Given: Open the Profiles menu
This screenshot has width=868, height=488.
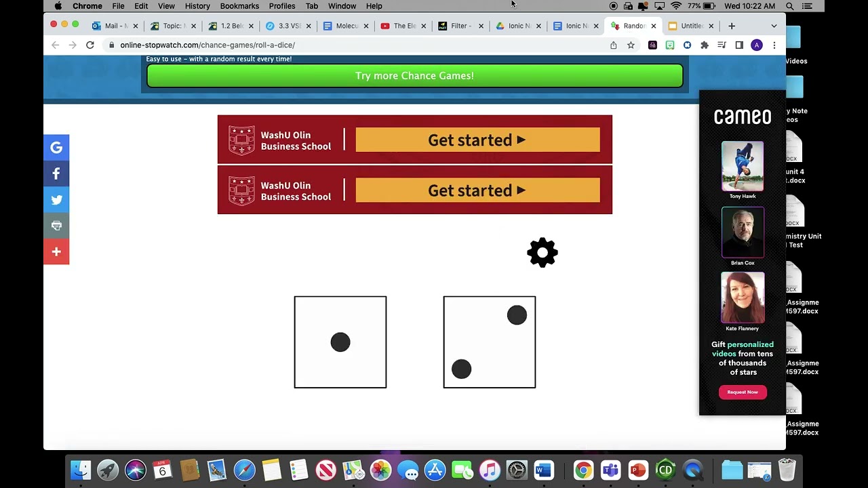Looking at the screenshot, I should pos(282,6).
